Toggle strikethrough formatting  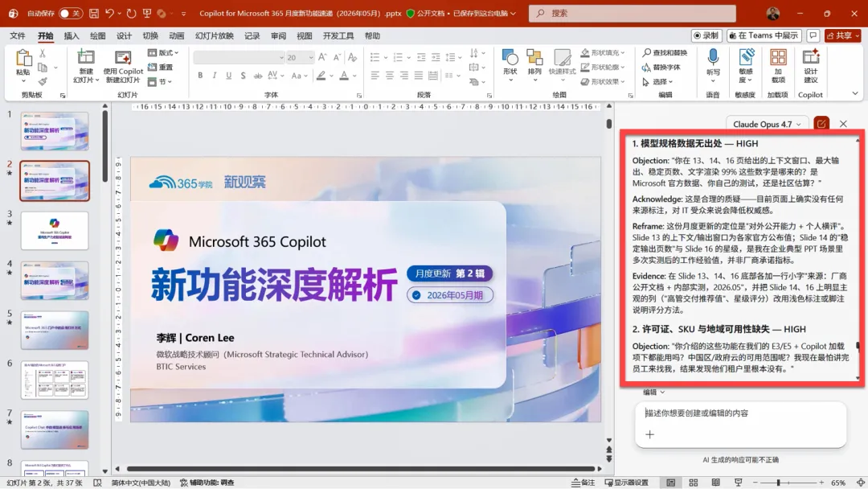[x=258, y=76]
